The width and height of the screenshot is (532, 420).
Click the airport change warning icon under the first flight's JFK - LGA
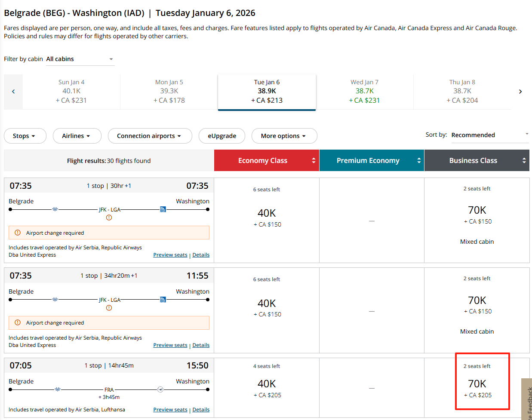pos(109,218)
